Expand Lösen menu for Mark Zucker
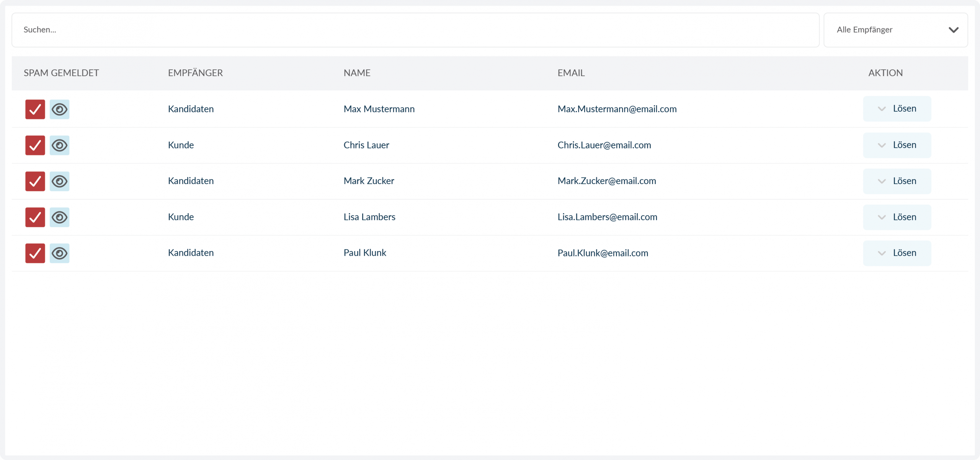This screenshot has width=980, height=460. click(x=897, y=181)
